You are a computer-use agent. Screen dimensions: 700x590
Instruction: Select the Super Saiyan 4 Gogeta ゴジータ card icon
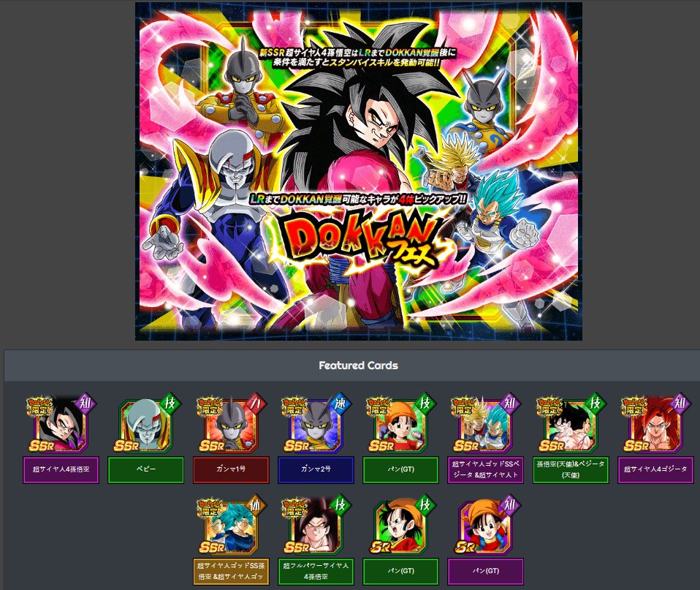pos(655,424)
